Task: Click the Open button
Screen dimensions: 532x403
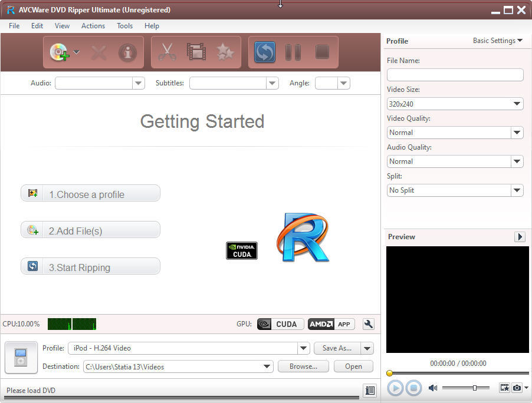Action: click(353, 366)
